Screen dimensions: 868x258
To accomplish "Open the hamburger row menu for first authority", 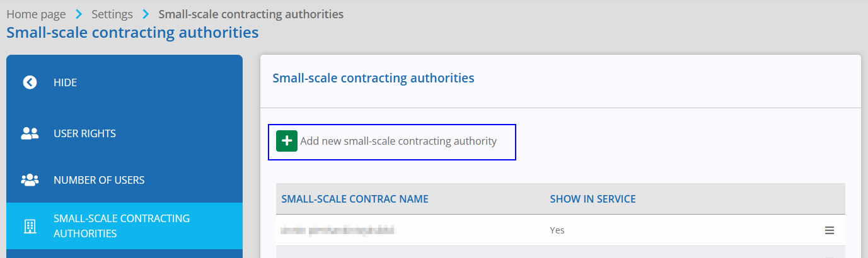I will pos(830,230).
